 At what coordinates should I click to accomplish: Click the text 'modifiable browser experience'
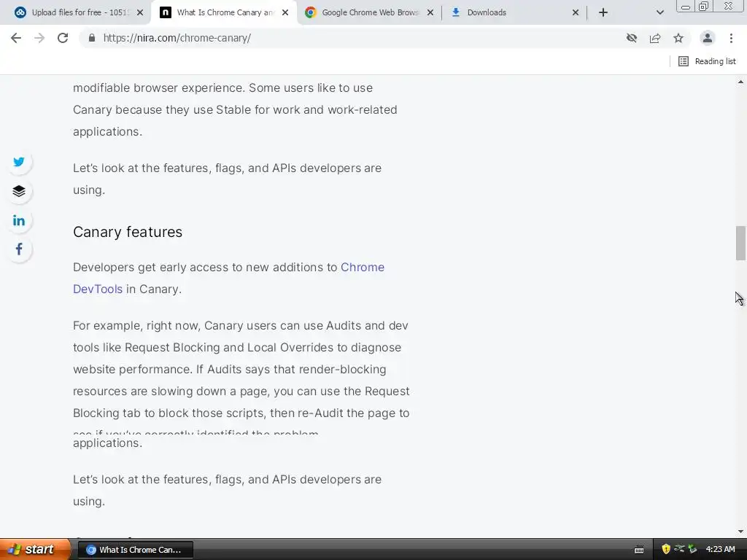(159, 88)
